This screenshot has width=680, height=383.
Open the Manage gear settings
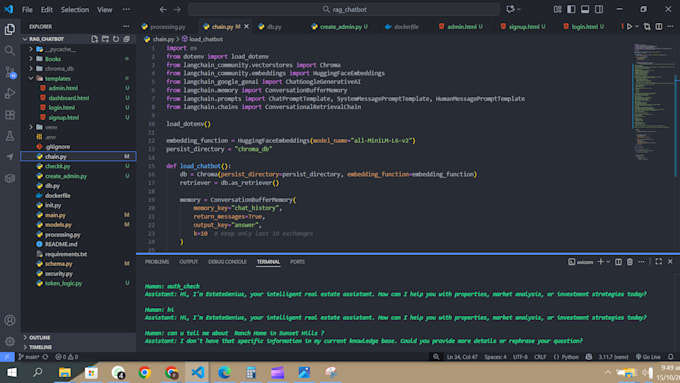coord(10,341)
